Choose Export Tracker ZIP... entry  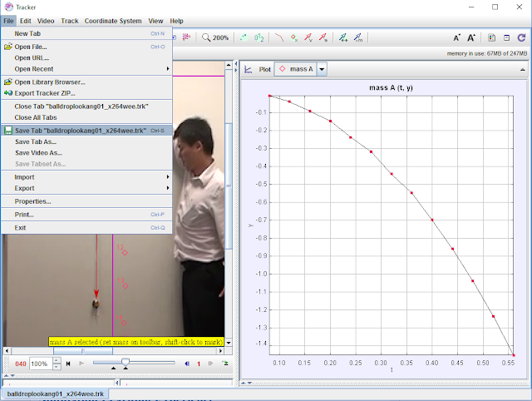86,93
